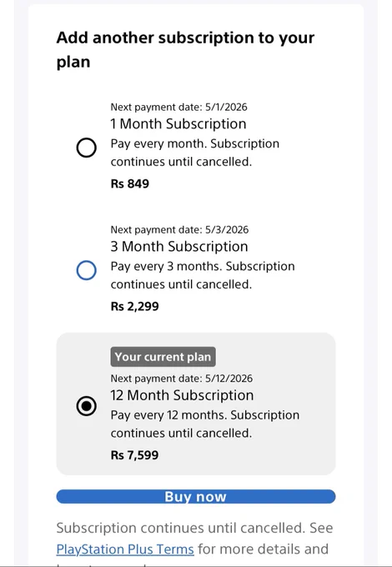Click the Rs 7,599 price label
Screen dimensions: 392x567
(134, 455)
